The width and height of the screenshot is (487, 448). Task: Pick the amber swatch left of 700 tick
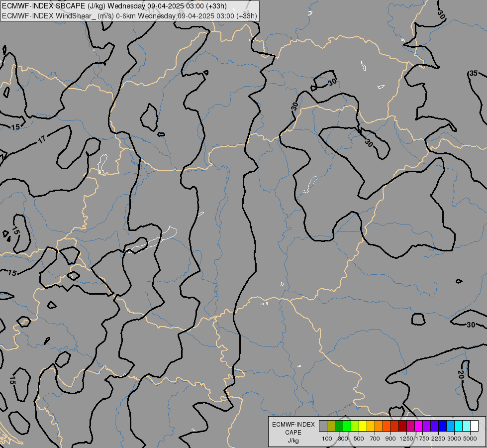(371, 426)
